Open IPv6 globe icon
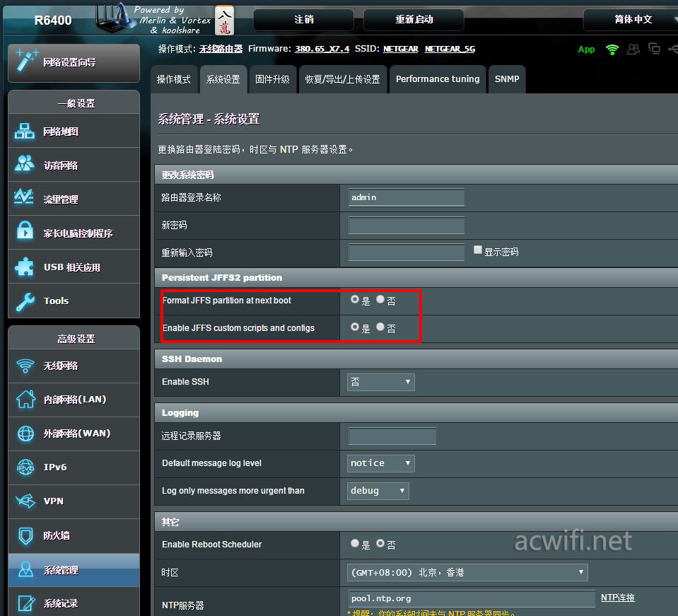This screenshot has height=616, width=678. click(25, 467)
